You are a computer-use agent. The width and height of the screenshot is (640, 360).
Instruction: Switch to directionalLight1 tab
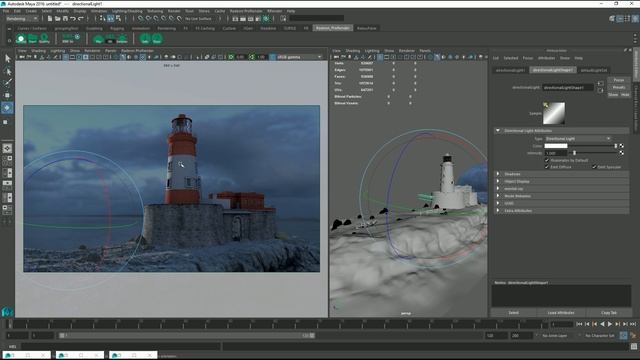[x=510, y=70]
